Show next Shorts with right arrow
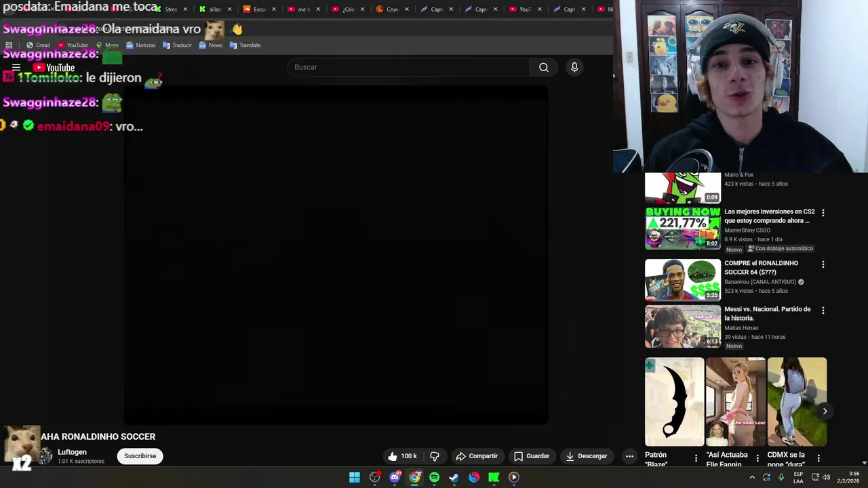This screenshot has width=868, height=488. point(825,411)
